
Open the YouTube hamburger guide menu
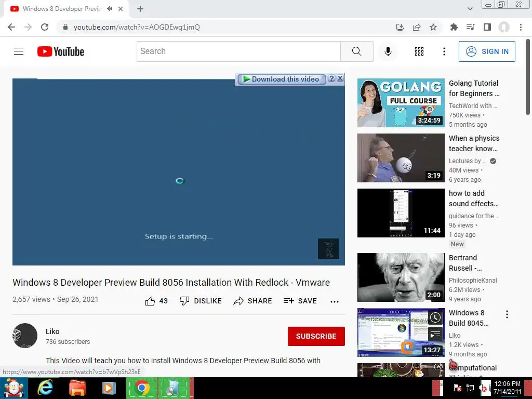point(19,51)
